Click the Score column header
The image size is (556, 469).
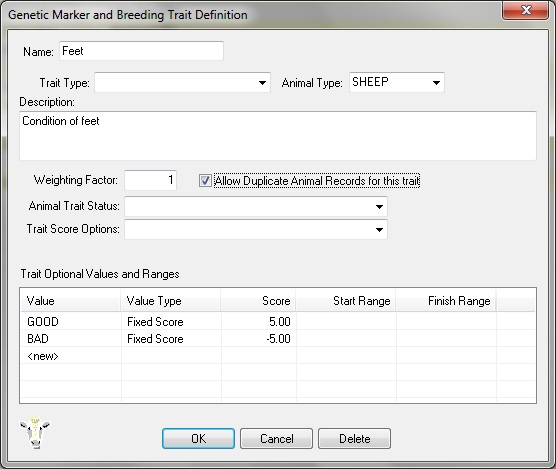[x=258, y=301]
